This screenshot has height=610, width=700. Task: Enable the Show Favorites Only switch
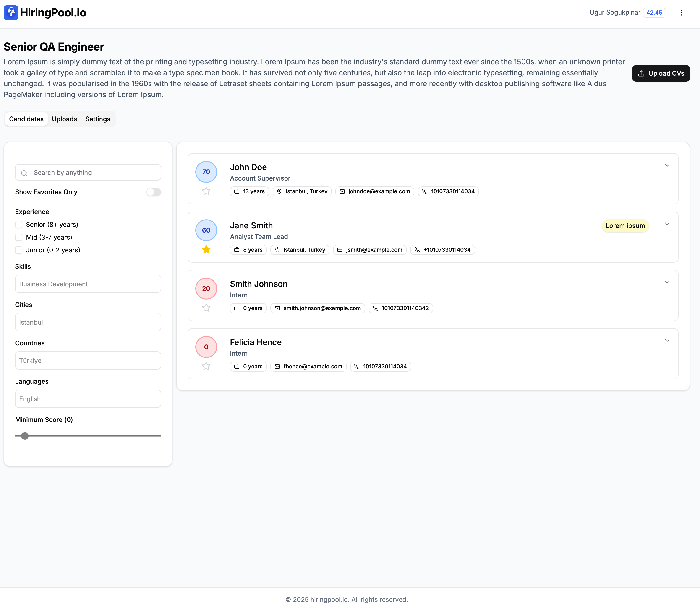coord(154,192)
